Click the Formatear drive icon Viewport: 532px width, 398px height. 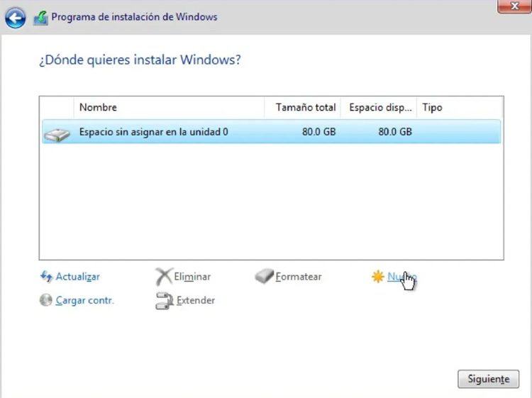[264, 277]
